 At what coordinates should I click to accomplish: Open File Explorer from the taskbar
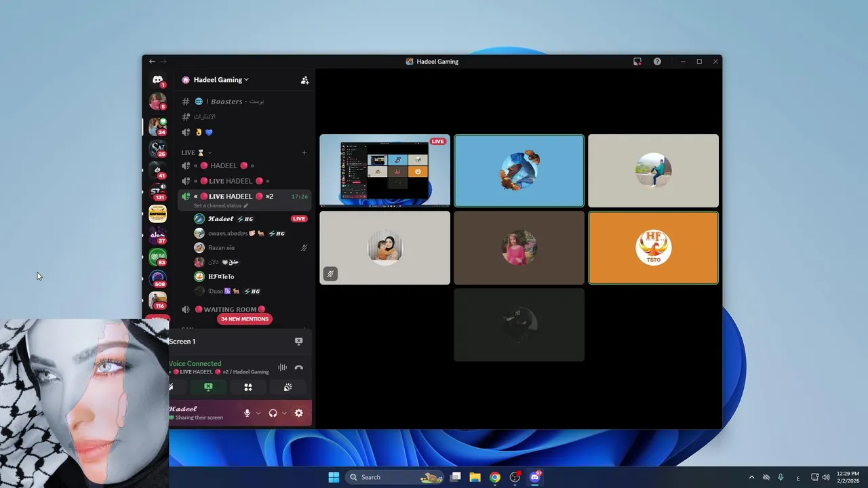coord(475,477)
